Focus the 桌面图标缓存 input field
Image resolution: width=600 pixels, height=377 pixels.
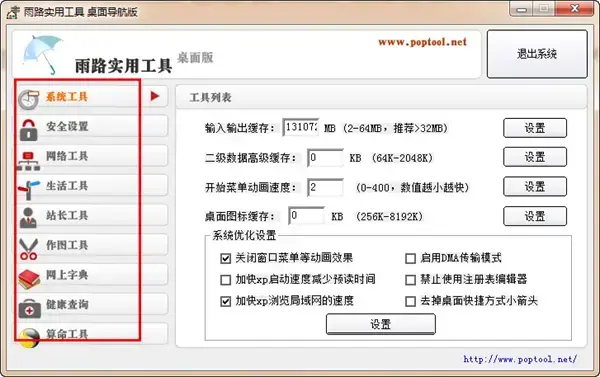click(307, 215)
